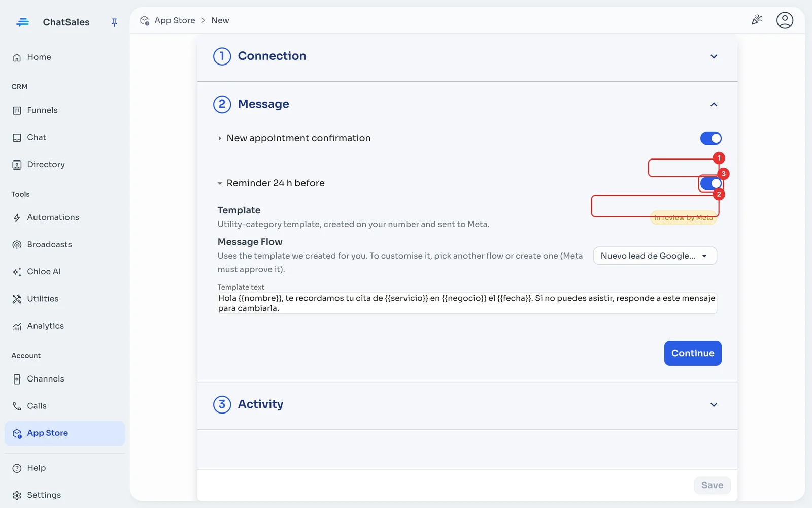Click the Message step heading

pos(263,104)
